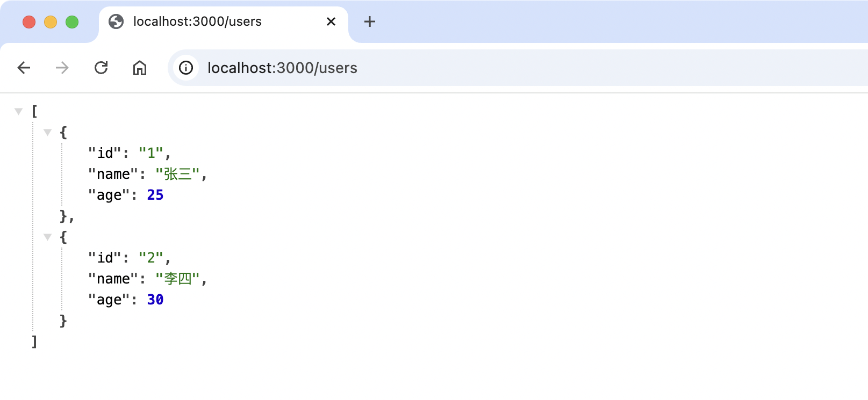
Task: Click the age value 25
Action: click(155, 195)
